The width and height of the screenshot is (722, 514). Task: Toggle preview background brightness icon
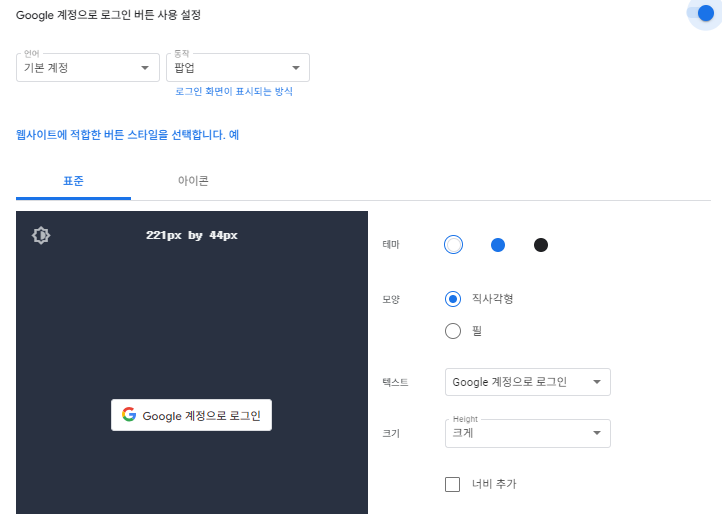click(x=41, y=235)
